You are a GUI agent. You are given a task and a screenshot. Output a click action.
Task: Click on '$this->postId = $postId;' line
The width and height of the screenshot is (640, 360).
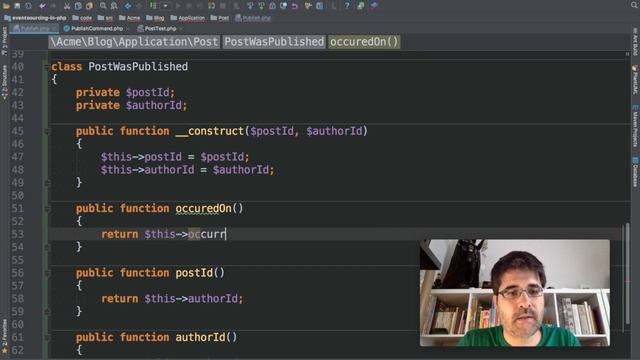point(175,157)
